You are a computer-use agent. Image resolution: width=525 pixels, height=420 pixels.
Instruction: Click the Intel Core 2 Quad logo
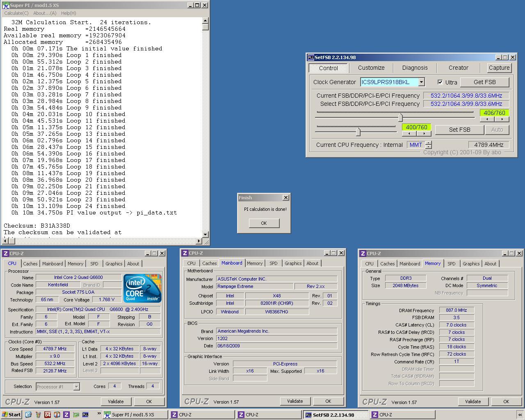tap(143, 288)
